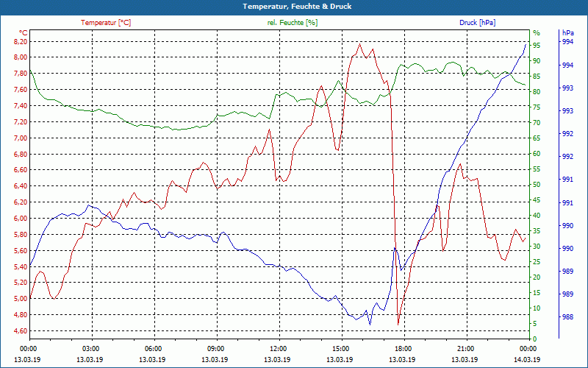The image size is (588, 368).
Task: Click the '7,00' temperature axis value
Action: click(21, 138)
